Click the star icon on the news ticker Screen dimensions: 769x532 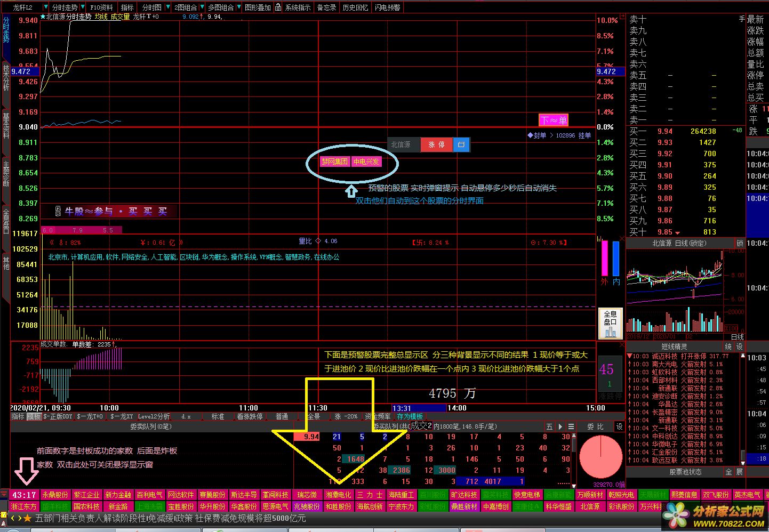tap(27, 518)
